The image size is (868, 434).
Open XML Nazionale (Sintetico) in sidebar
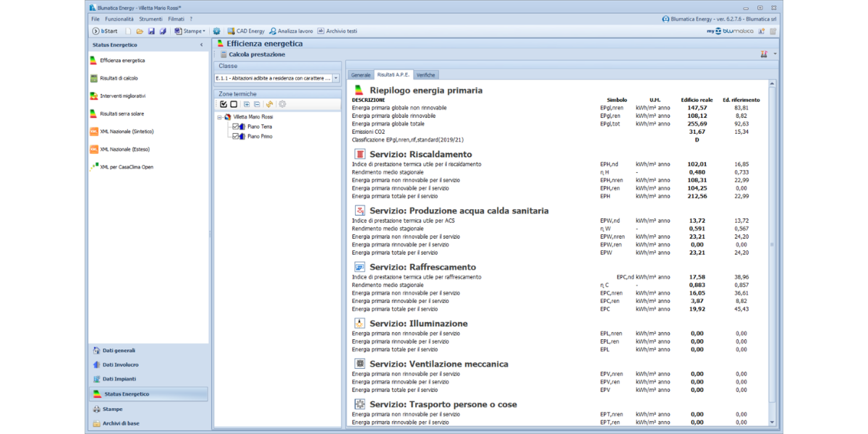122,132
